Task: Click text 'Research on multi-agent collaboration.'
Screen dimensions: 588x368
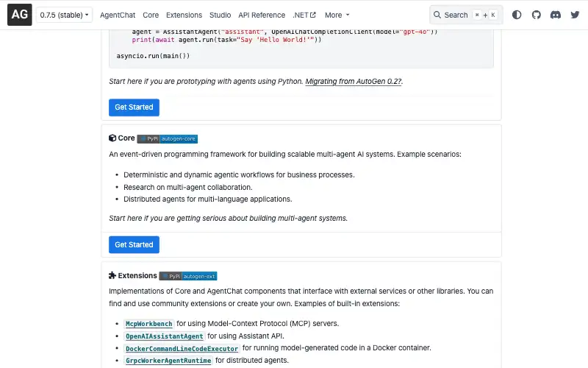Action: tap(188, 187)
